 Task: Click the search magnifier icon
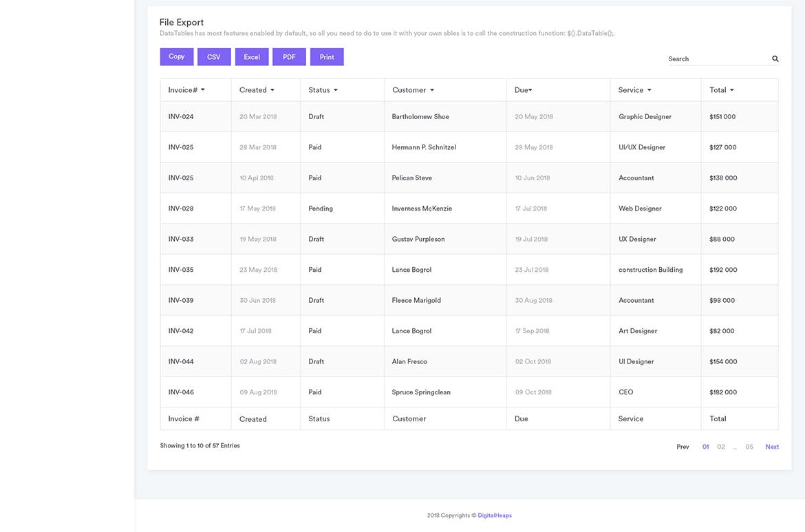775,59
